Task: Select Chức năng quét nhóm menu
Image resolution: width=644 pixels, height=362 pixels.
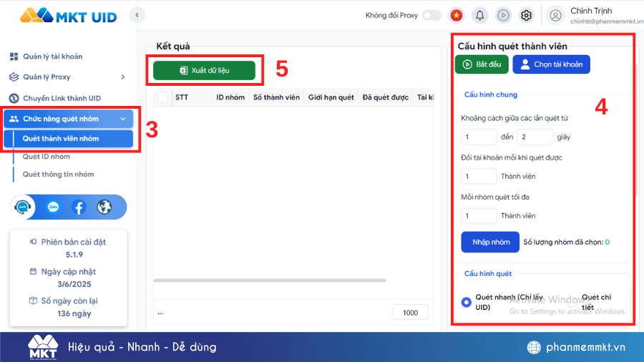Action: point(68,119)
